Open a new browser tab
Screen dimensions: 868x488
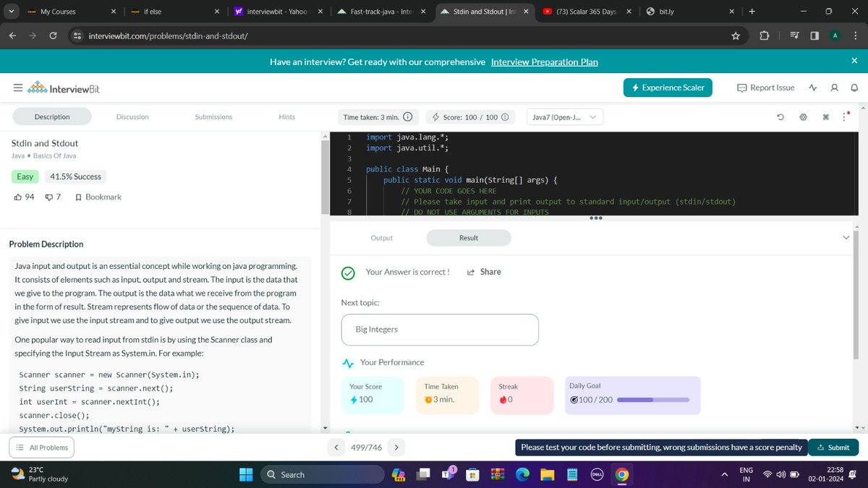coord(752,12)
